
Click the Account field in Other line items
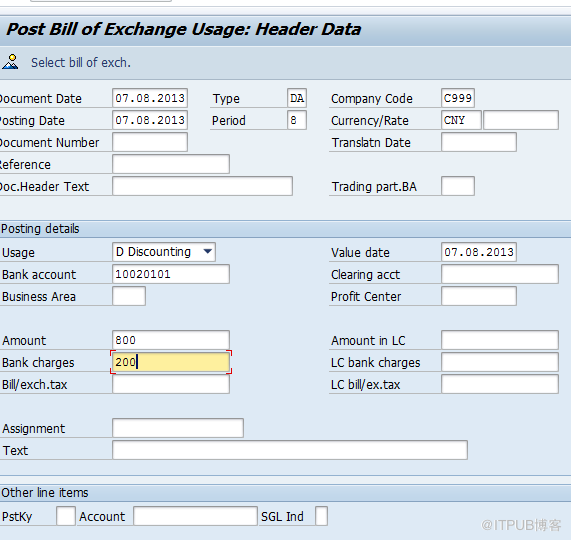click(x=195, y=516)
